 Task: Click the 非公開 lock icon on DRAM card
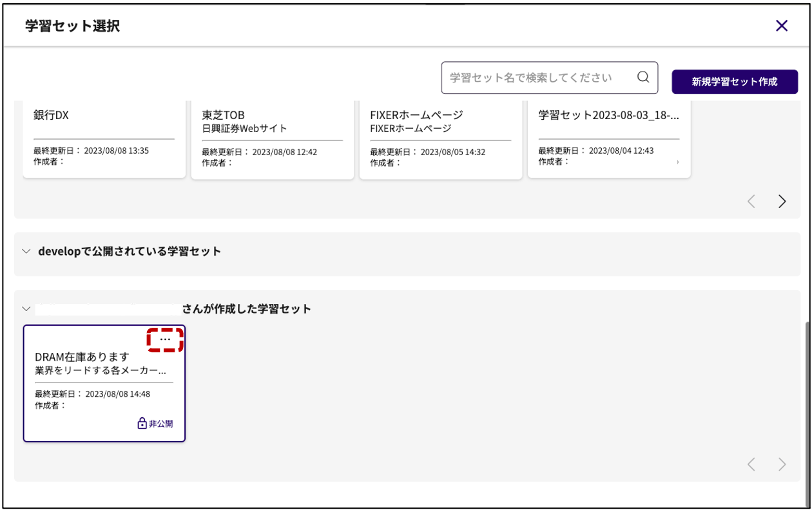[142, 423]
